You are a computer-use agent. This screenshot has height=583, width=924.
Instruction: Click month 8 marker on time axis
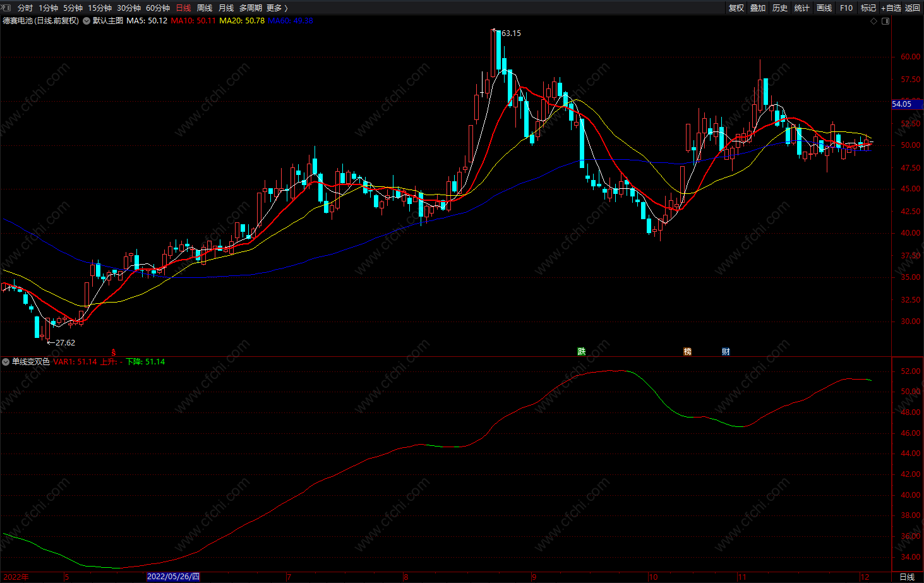coord(405,577)
